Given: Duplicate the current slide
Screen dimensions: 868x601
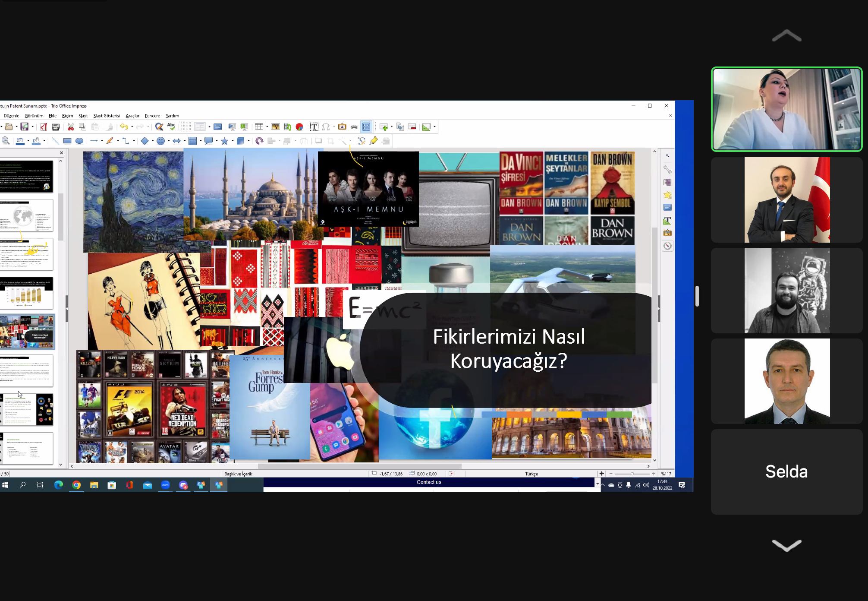Looking at the screenshot, I should tap(400, 127).
